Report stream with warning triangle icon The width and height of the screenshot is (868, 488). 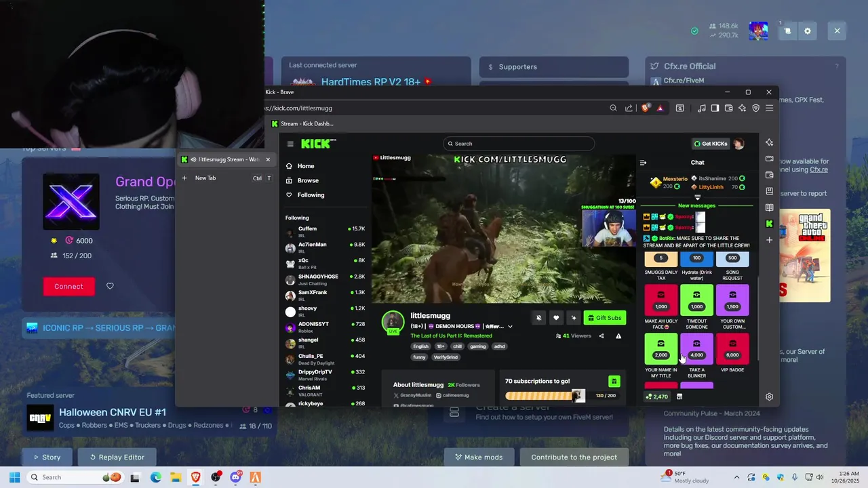[x=618, y=335]
